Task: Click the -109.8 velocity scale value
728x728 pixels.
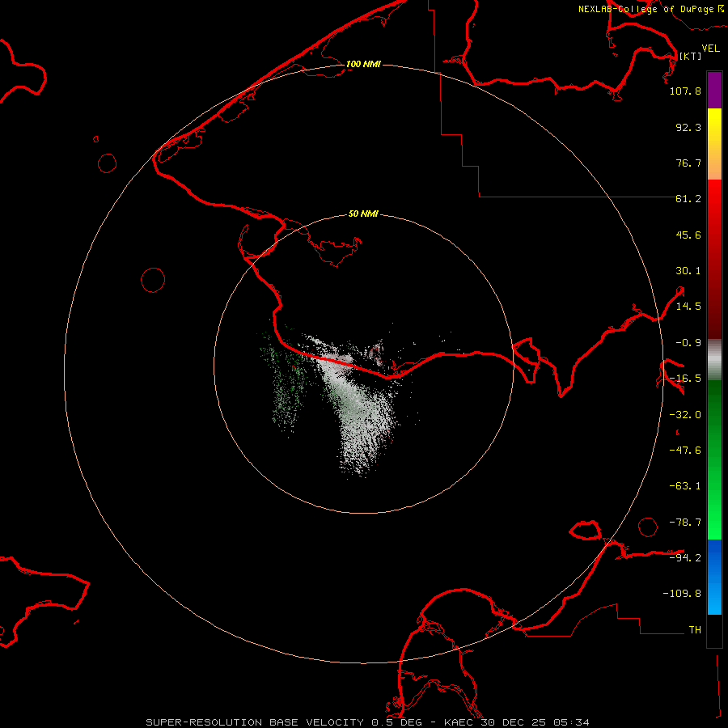Action: [x=682, y=594]
